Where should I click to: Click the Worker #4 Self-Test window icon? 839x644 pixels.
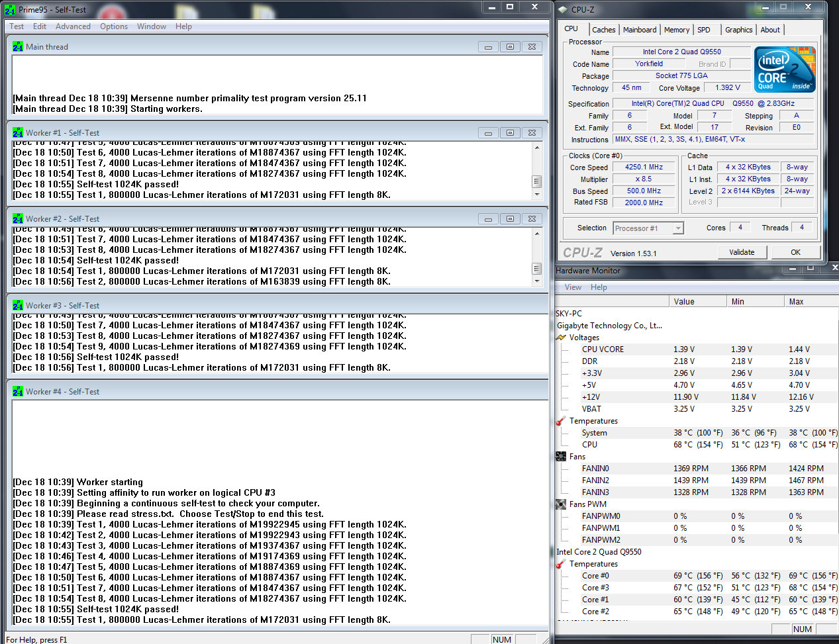pyautogui.click(x=18, y=392)
